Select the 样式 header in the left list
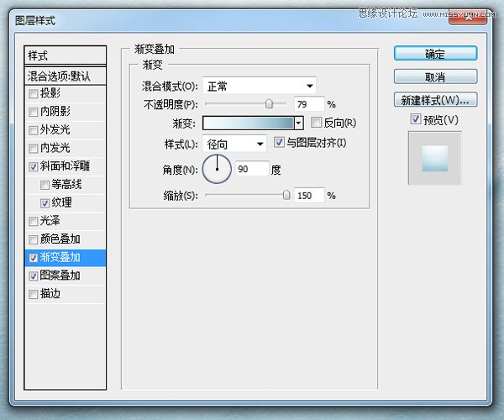This screenshot has width=504, height=420. coord(66,55)
